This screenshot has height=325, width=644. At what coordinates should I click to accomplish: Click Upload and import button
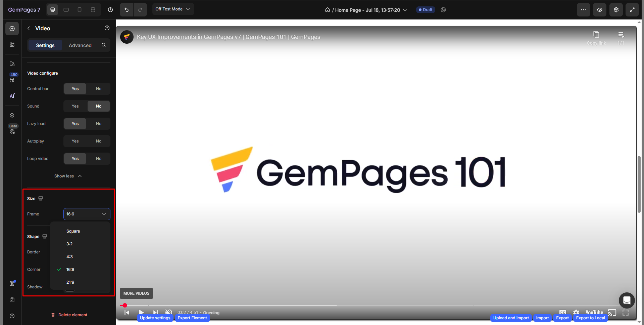(x=511, y=318)
